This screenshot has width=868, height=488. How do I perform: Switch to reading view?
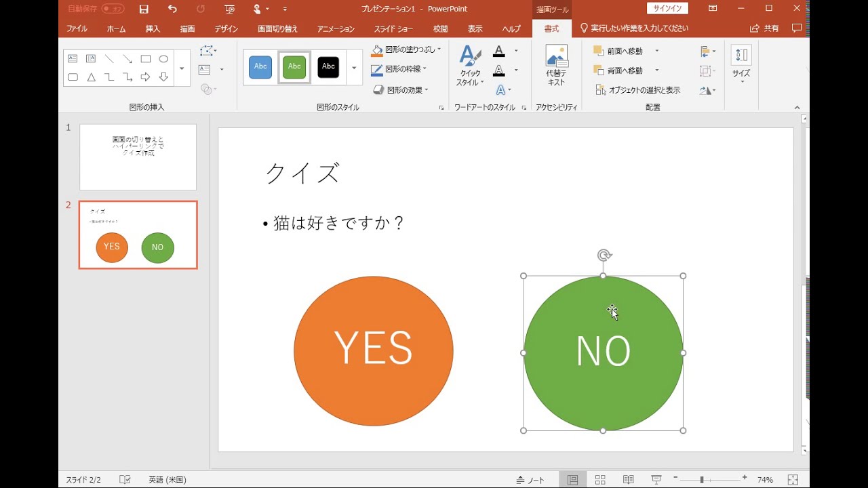click(629, 480)
